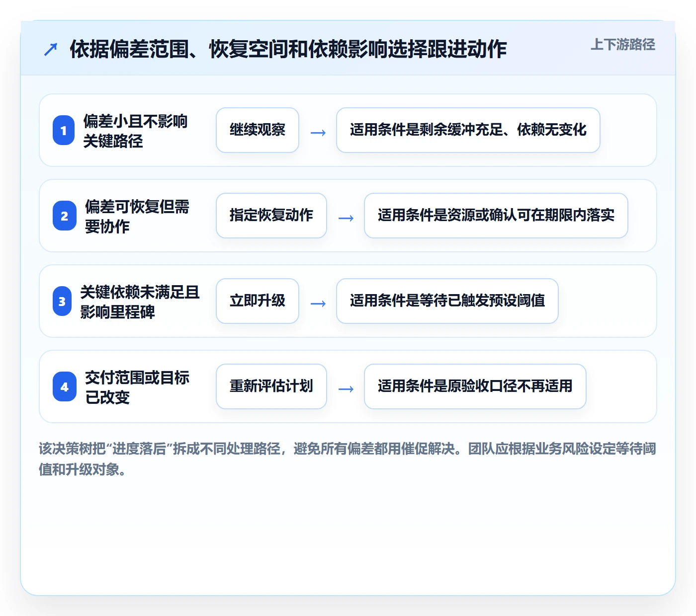The height and width of the screenshot is (616, 696).
Task: Select the text 偏差可恢复但需要协作
Action: click(137, 216)
